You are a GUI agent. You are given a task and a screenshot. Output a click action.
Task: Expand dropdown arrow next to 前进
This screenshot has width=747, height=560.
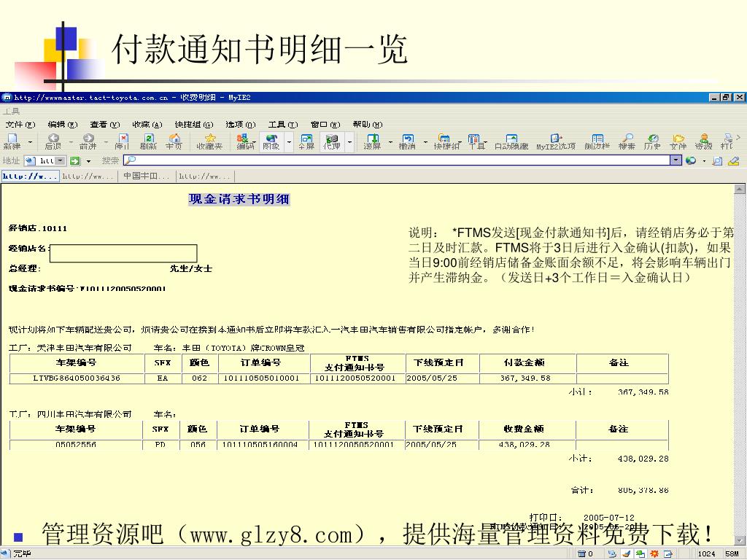[106, 142]
